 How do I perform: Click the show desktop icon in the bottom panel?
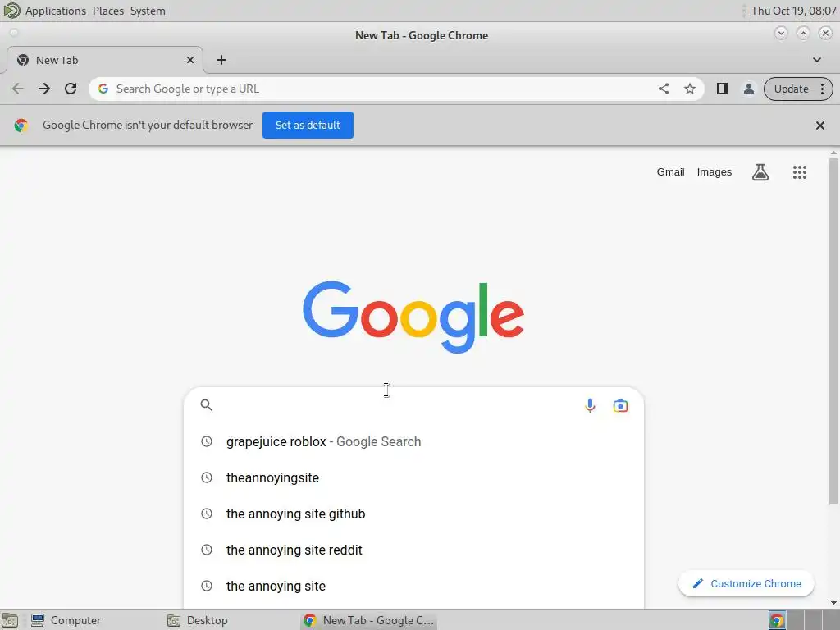pyautogui.click(x=10, y=620)
